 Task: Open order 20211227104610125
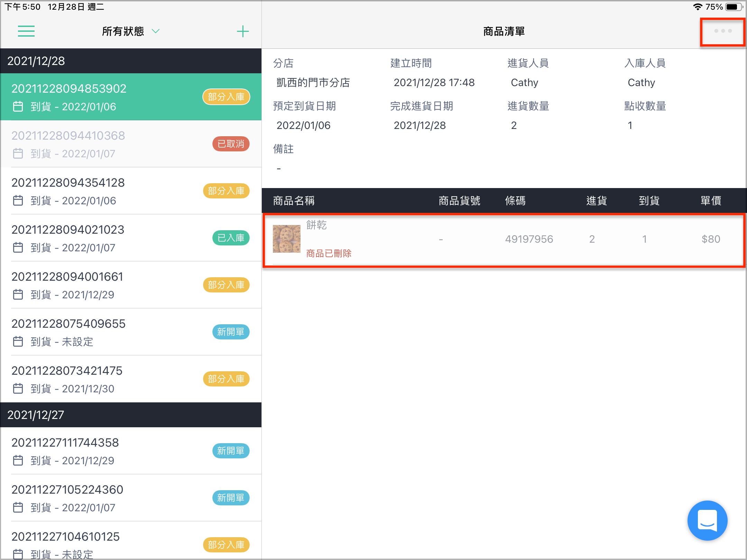tap(131, 541)
